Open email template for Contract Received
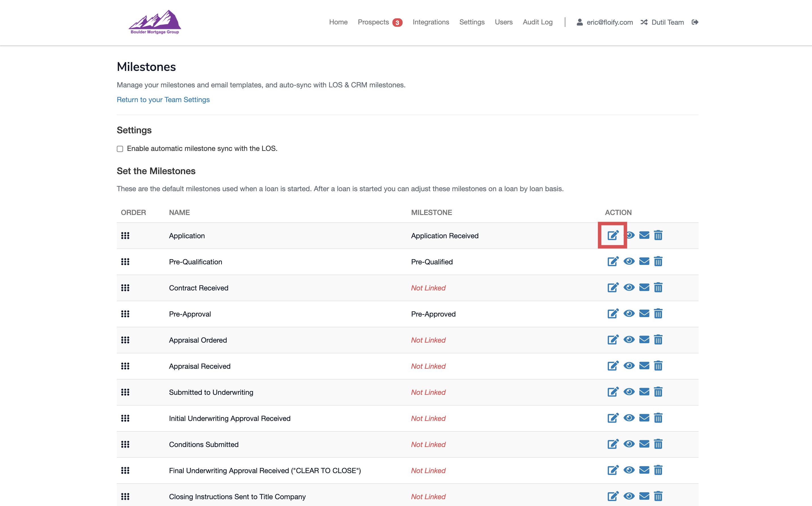 point(644,288)
